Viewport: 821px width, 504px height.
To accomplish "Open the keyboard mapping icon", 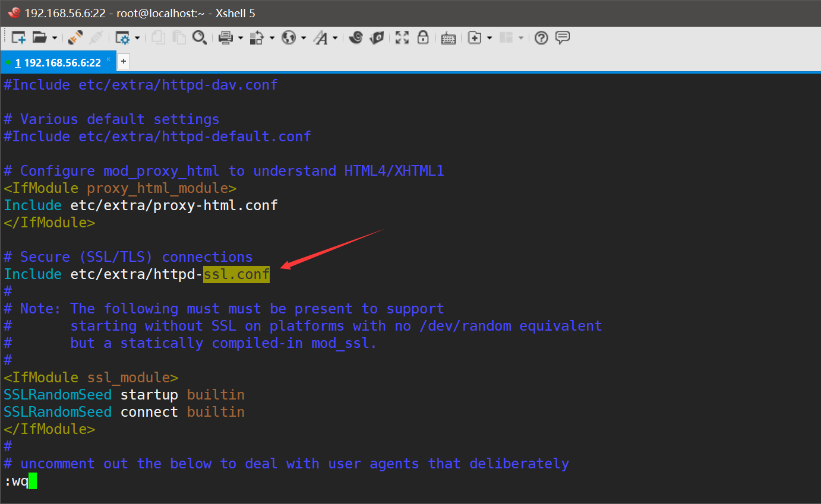I will (449, 38).
